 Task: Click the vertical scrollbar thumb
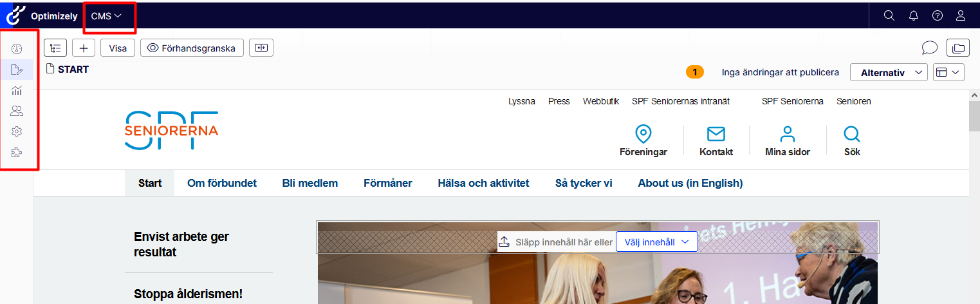coord(974,116)
